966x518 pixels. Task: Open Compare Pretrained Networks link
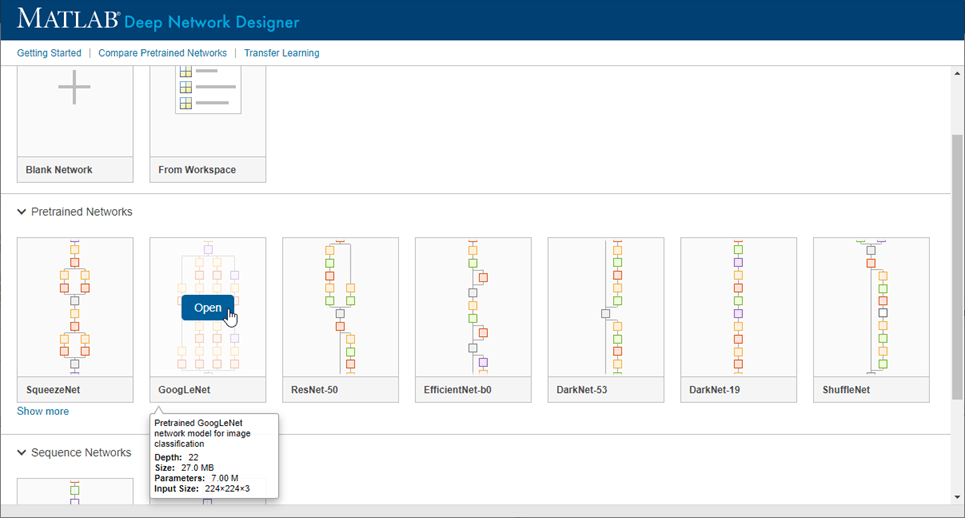tap(163, 53)
